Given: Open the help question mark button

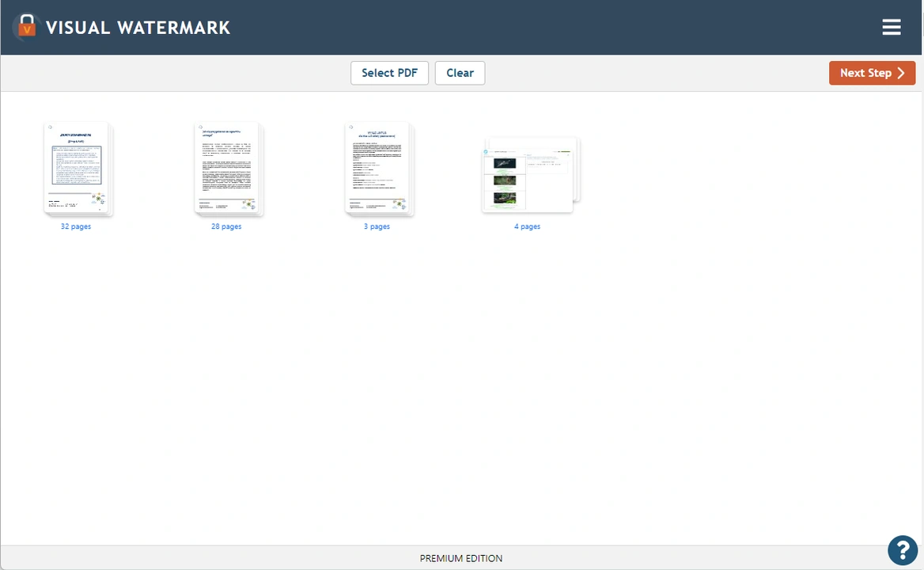Looking at the screenshot, I should click(902, 550).
